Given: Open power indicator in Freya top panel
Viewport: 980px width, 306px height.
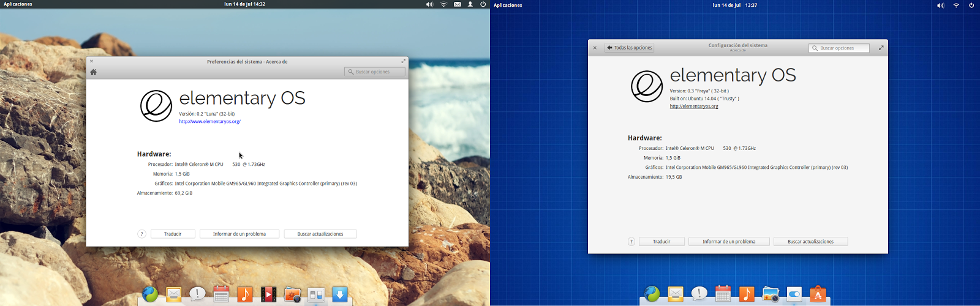Looking at the screenshot, I should pos(971,6).
